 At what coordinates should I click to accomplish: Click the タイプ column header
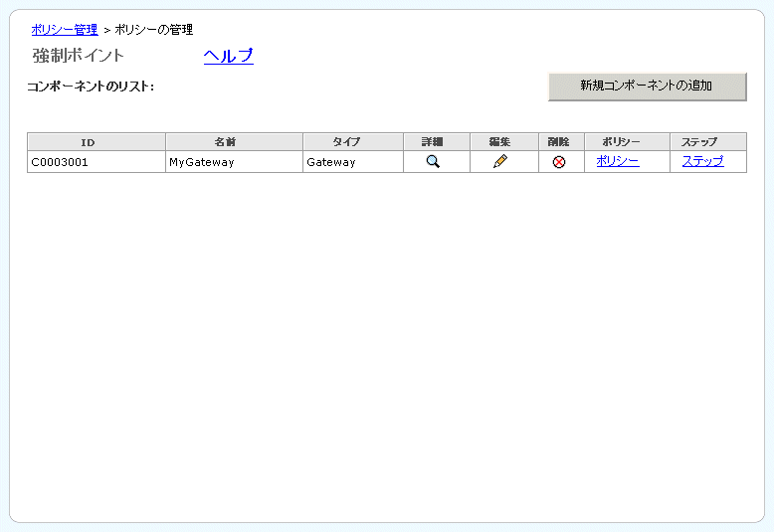point(353,142)
